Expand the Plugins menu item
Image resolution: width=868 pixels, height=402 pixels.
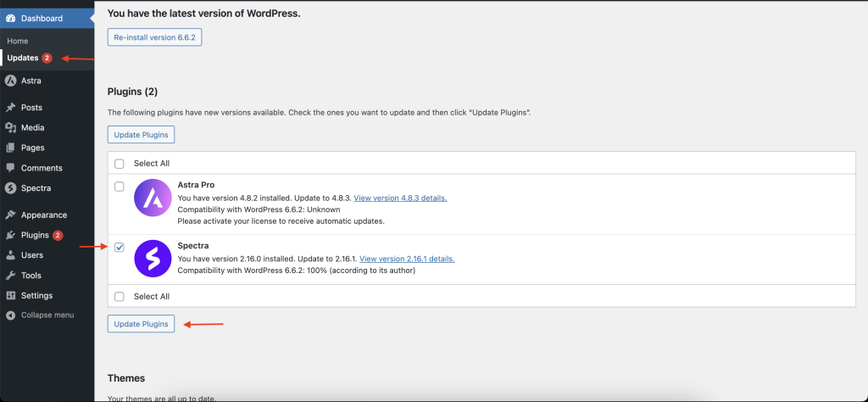point(35,235)
